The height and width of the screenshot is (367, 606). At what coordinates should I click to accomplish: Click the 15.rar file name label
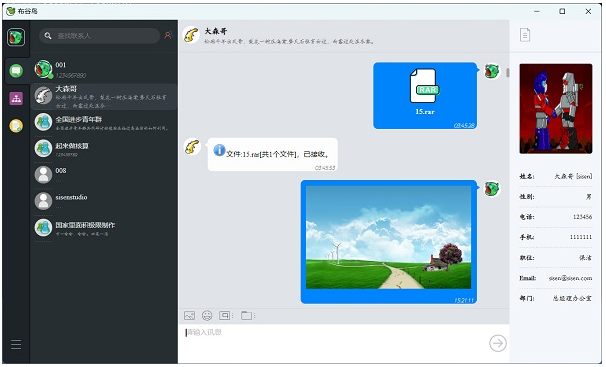coord(425,112)
